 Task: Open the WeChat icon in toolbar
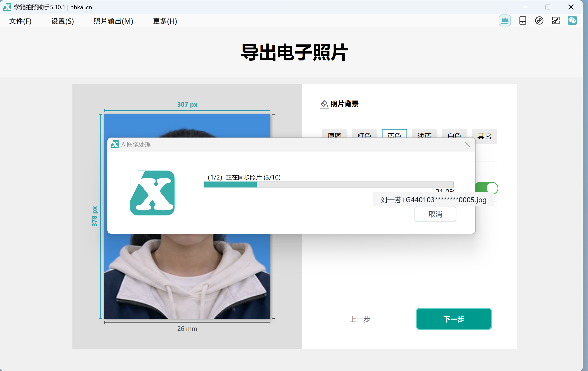(x=572, y=20)
